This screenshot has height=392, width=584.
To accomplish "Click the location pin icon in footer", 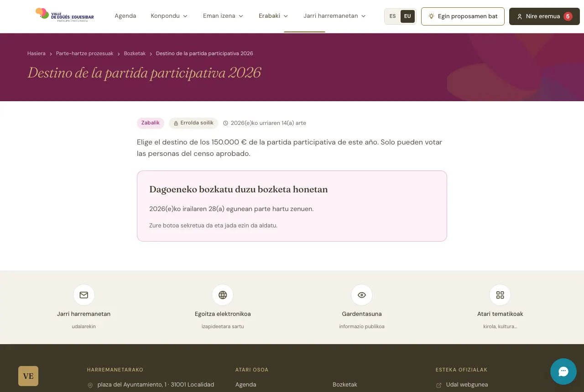I will click(x=90, y=385).
